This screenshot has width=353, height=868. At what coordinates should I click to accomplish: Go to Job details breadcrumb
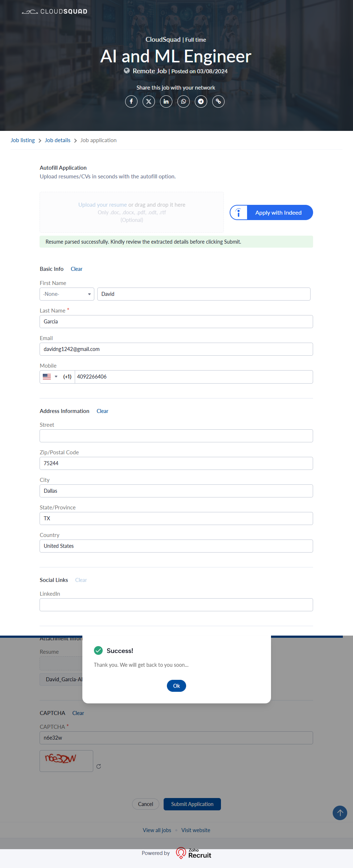(x=57, y=140)
